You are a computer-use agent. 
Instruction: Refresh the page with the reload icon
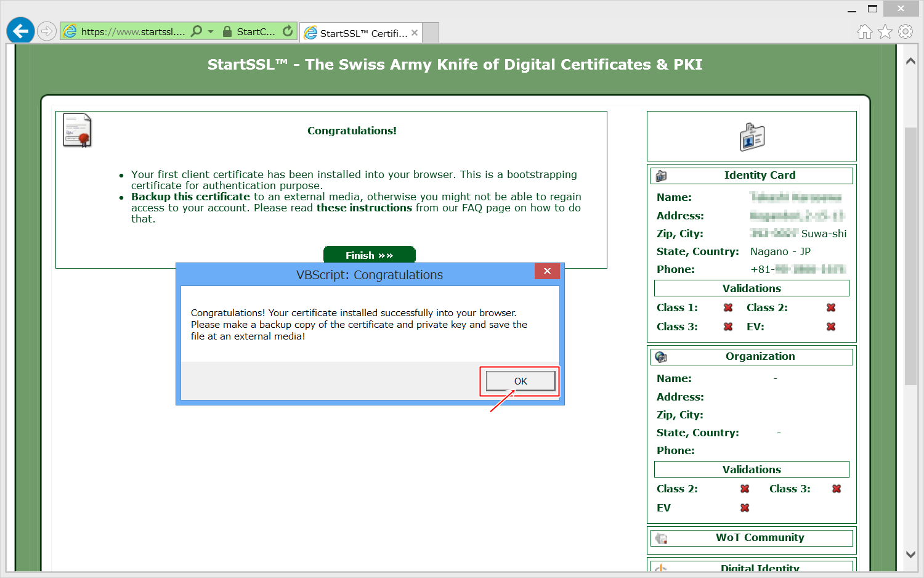tap(288, 31)
